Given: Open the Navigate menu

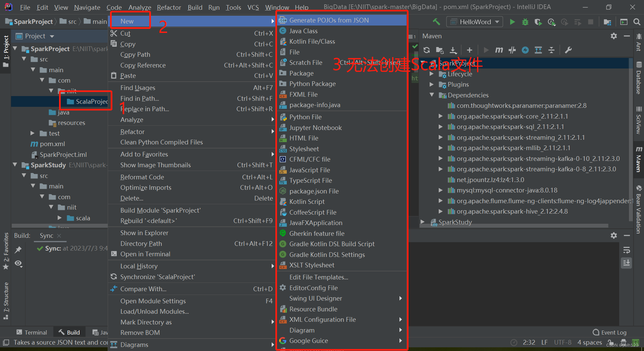Looking at the screenshot, I should coord(87,7).
